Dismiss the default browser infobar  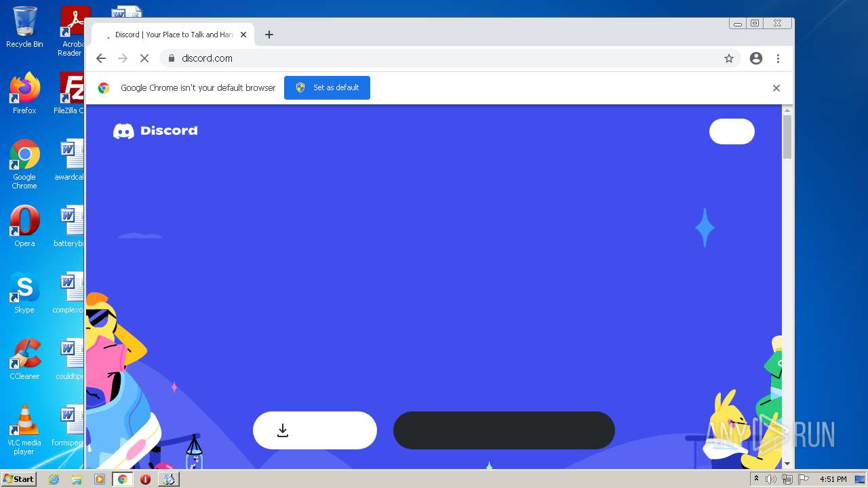[x=776, y=88]
